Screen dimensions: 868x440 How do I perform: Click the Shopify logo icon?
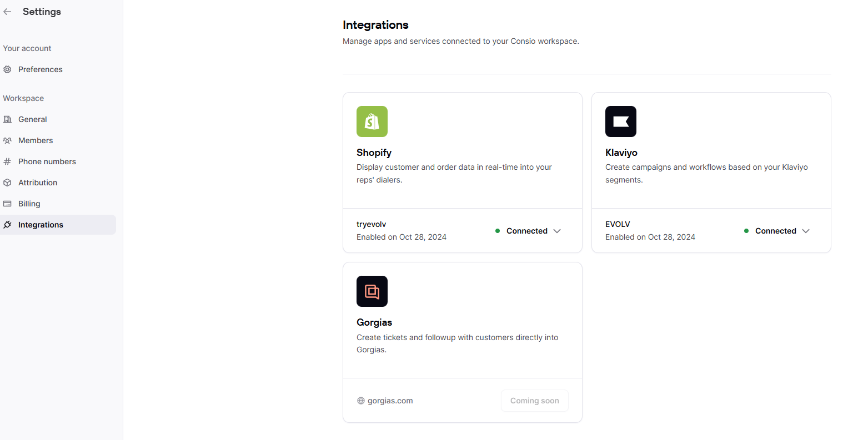pyautogui.click(x=372, y=122)
